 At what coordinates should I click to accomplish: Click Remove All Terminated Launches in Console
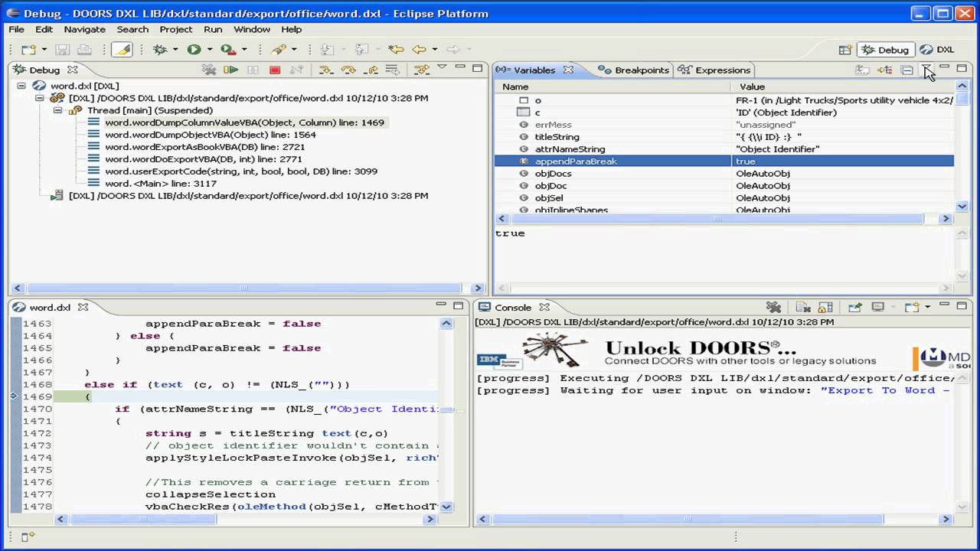tap(773, 307)
